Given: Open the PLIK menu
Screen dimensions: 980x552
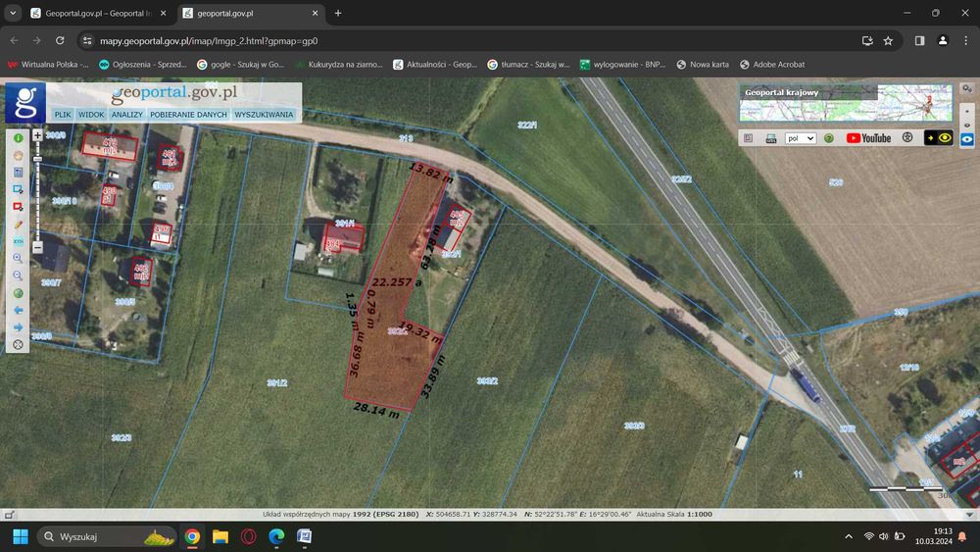Looking at the screenshot, I should 63,115.
